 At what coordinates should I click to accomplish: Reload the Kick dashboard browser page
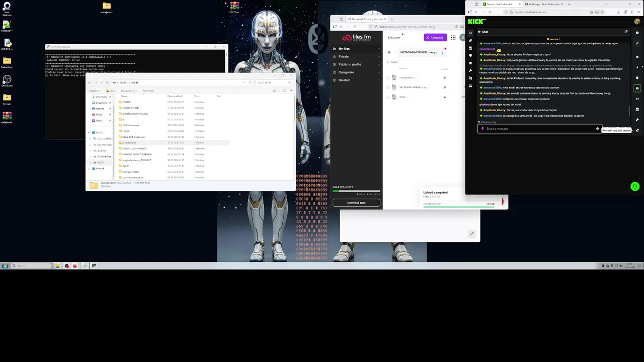pos(490,12)
